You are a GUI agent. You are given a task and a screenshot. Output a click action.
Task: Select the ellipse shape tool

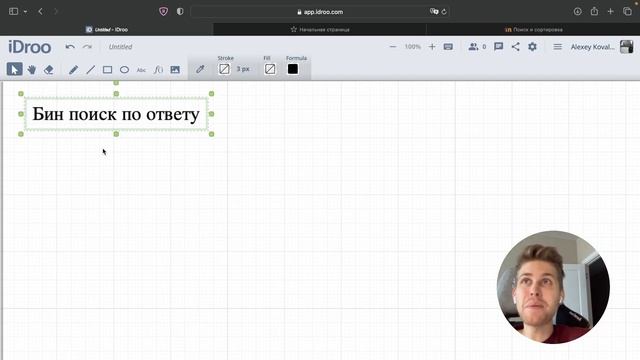click(124, 70)
